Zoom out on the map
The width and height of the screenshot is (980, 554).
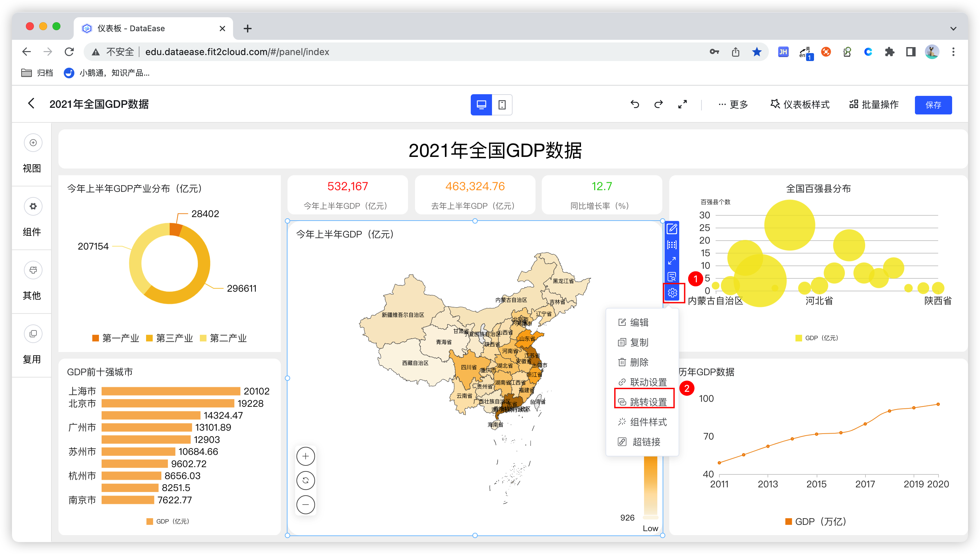[x=305, y=505]
